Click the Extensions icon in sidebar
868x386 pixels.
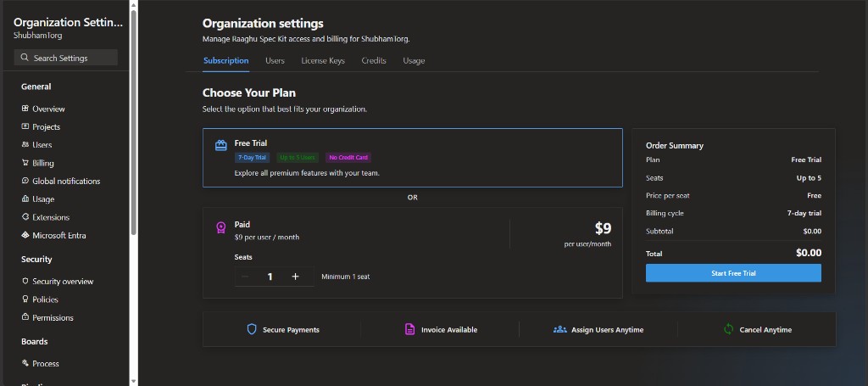coord(25,217)
